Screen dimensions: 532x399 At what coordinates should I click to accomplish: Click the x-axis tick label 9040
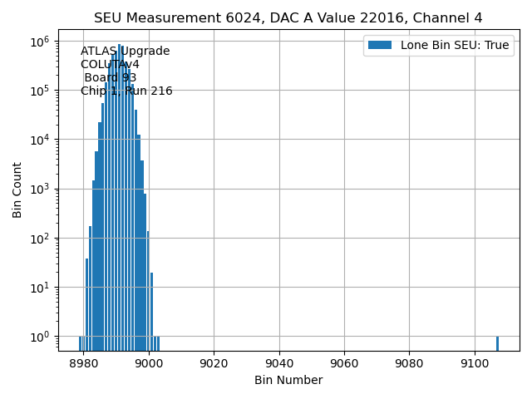pyautogui.click(x=279, y=364)
